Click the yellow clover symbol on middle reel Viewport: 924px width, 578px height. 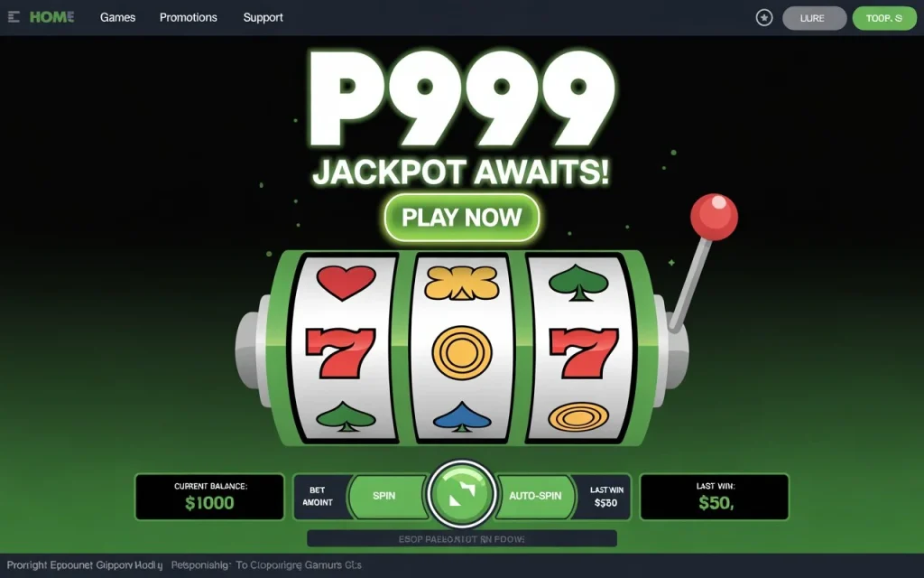[x=461, y=282]
